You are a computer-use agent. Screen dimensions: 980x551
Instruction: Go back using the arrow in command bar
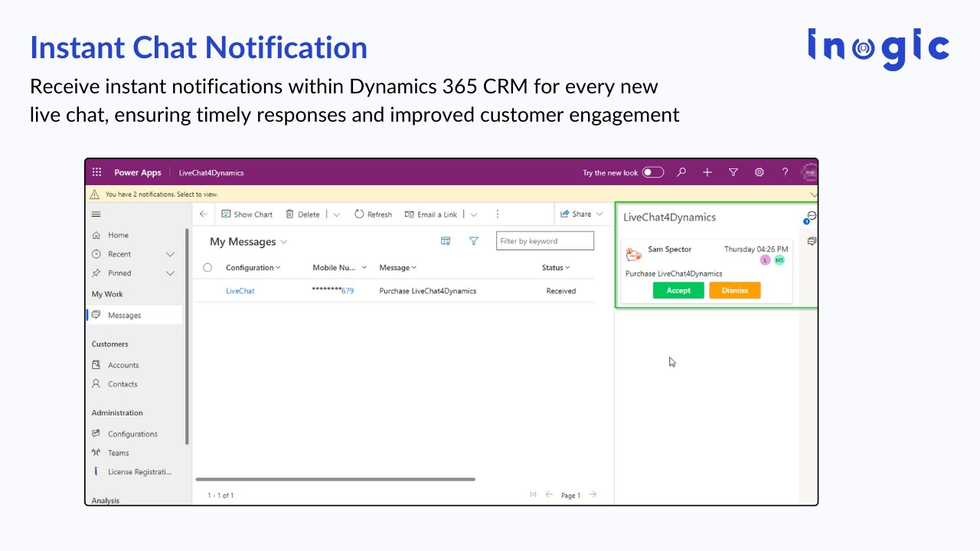pos(203,214)
